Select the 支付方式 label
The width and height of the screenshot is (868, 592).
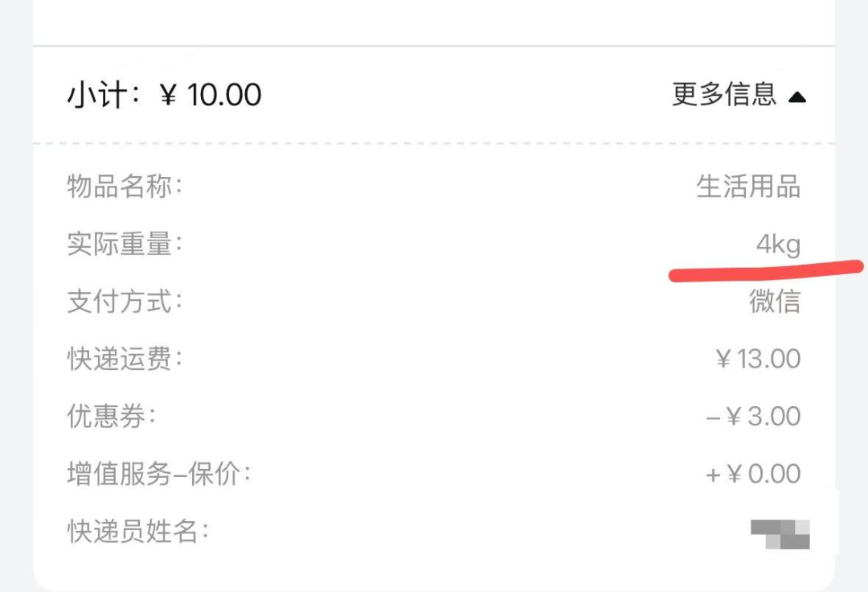[125, 302]
